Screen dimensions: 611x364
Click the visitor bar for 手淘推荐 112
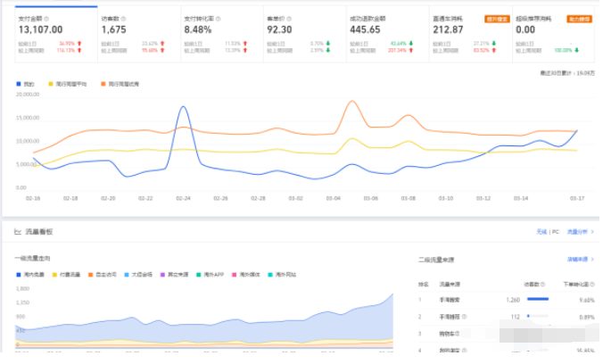click(x=538, y=316)
